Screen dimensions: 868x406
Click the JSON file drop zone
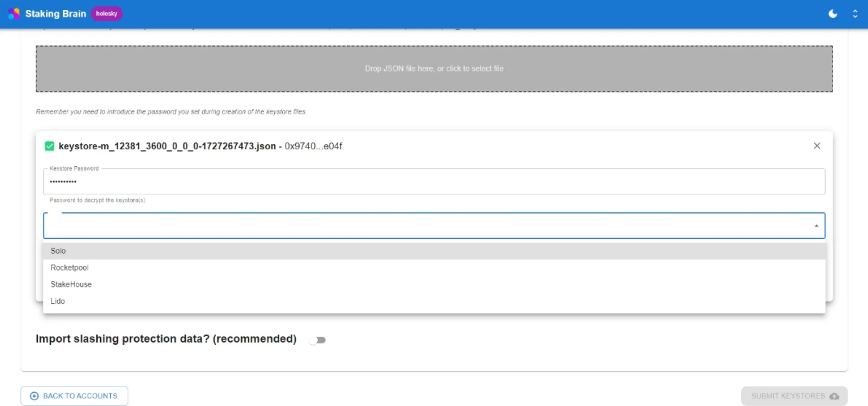(434, 69)
